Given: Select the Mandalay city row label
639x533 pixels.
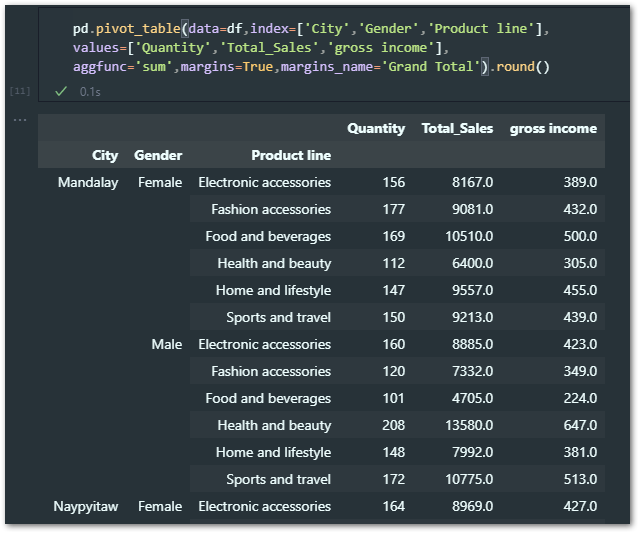Looking at the screenshot, I should [x=88, y=182].
